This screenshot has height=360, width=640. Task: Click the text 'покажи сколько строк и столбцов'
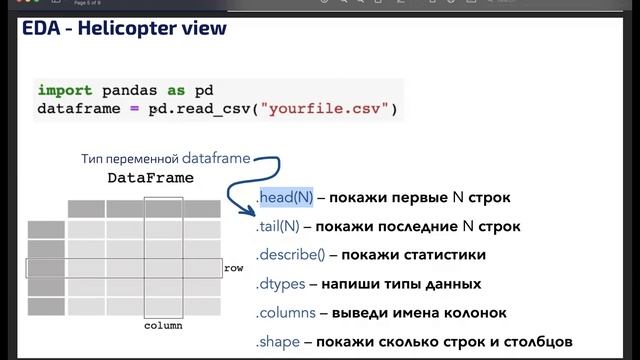444,342
